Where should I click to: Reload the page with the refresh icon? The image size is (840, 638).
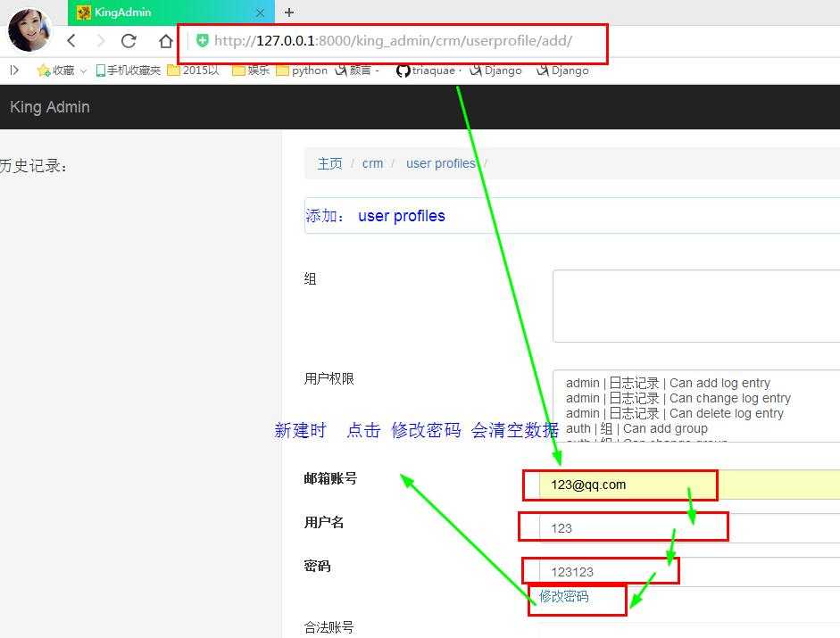coord(129,41)
